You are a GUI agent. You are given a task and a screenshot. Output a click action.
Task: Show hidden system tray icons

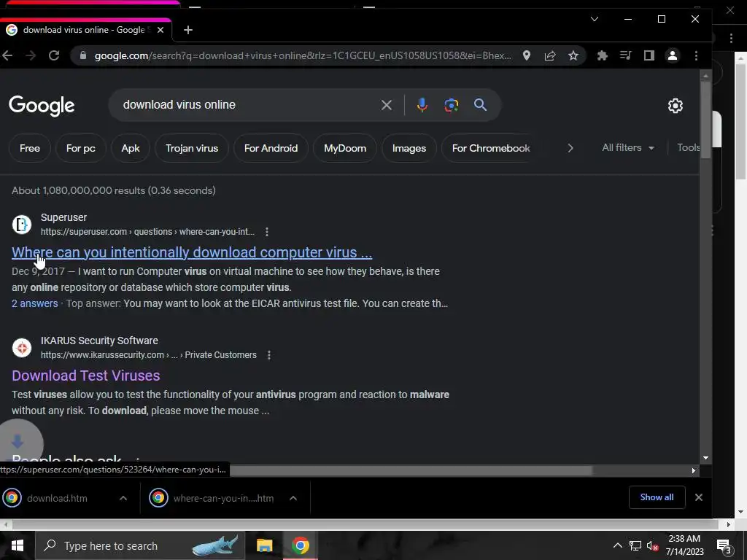coord(617,545)
